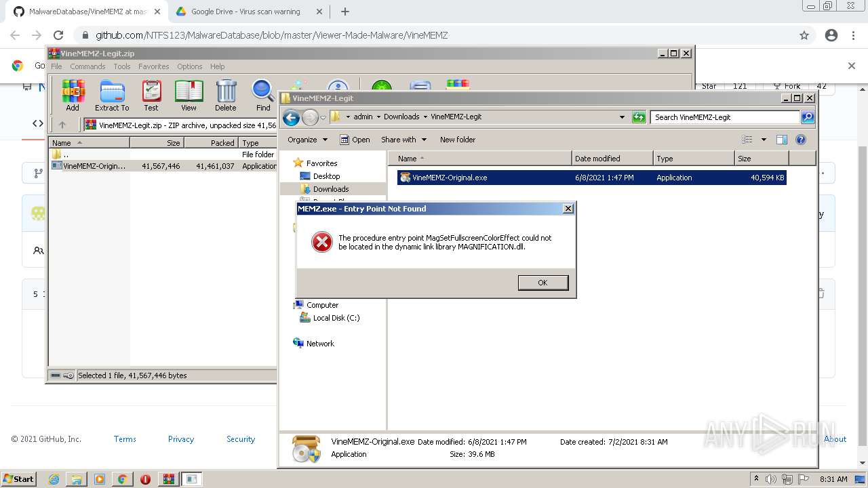The image size is (868, 488).
Task: Show the preview pane in Explorer
Action: point(781,140)
